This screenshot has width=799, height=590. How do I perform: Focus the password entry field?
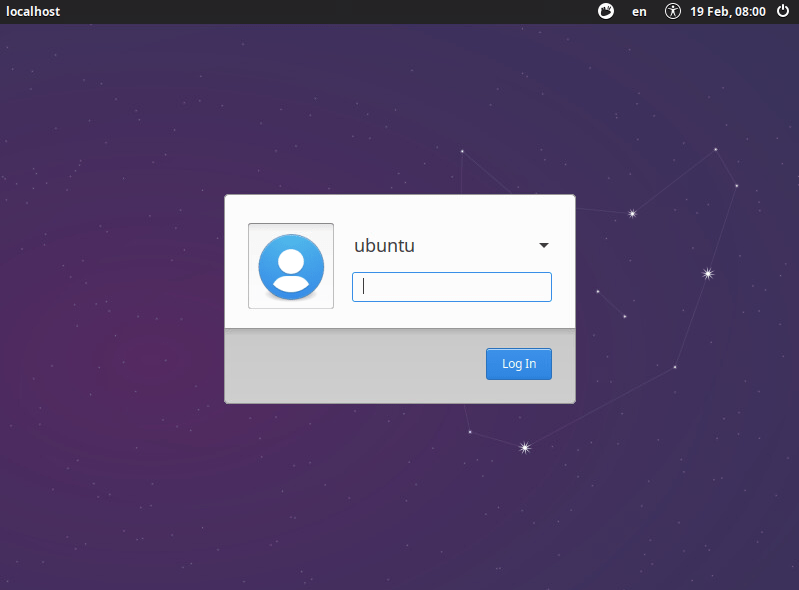[x=452, y=287]
